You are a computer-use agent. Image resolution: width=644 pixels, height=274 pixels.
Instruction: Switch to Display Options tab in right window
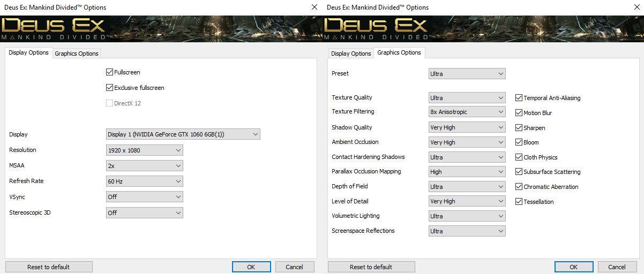(x=351, y=54)
